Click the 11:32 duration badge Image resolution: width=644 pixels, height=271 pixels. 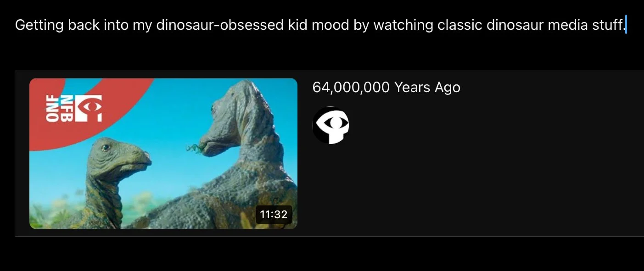coord(274,214)
